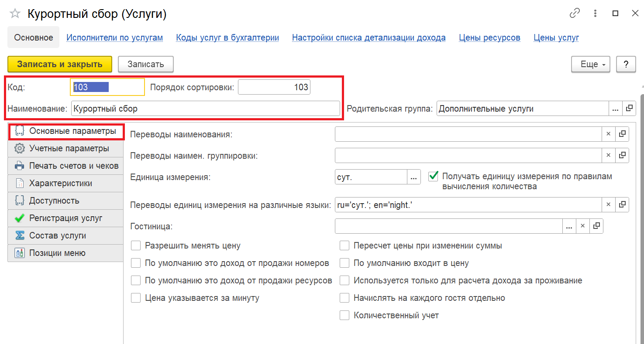Check Используется только для расчета дохода

(344, 280)
